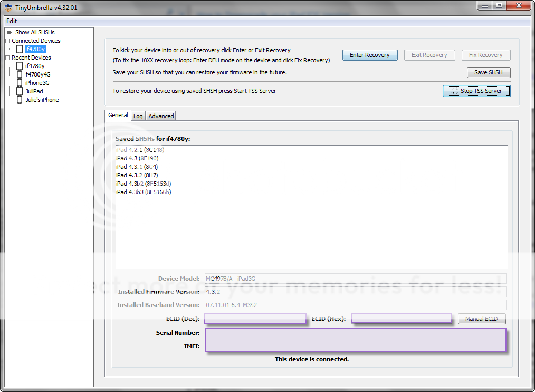Collapse the Connected Devices tree node
The width and height of the screenshot is (535, 392).
pyautogui.click(x=8, y=41)
